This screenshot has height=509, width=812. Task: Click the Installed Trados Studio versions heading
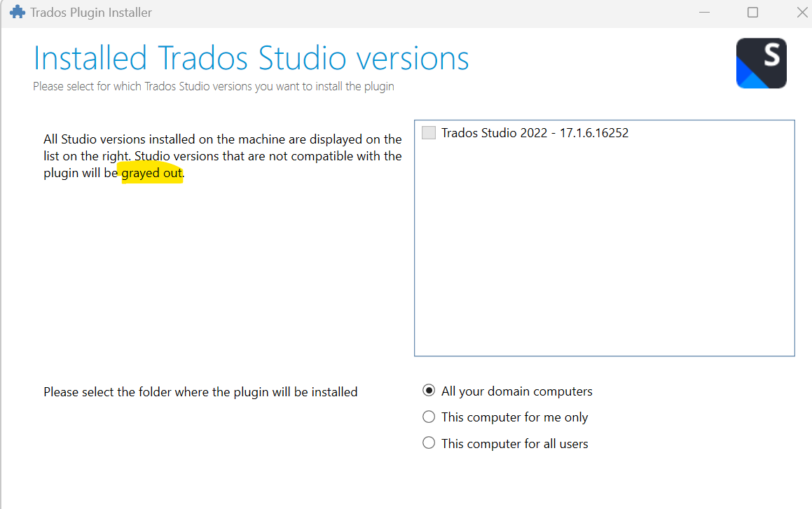(251, 58)
